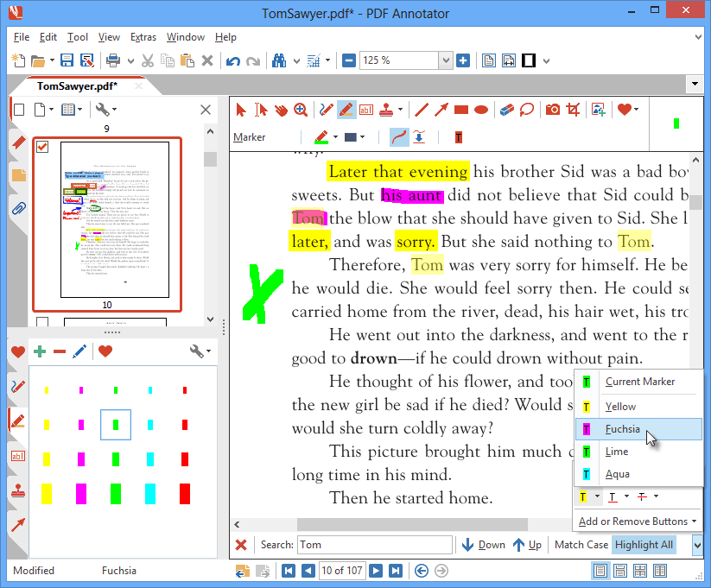Select the Pan hand tool
Image resolution: width=711 pixels, height=588 pixels.
click(281, 110)
